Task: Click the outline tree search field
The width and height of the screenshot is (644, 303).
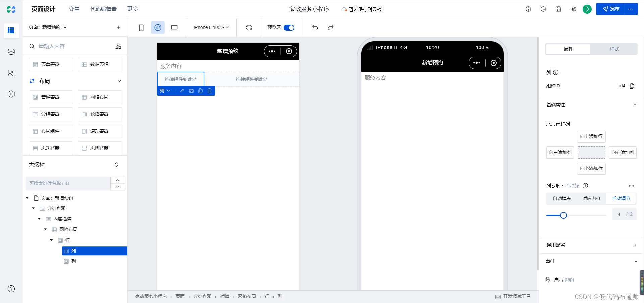Action: click(68, 183)
